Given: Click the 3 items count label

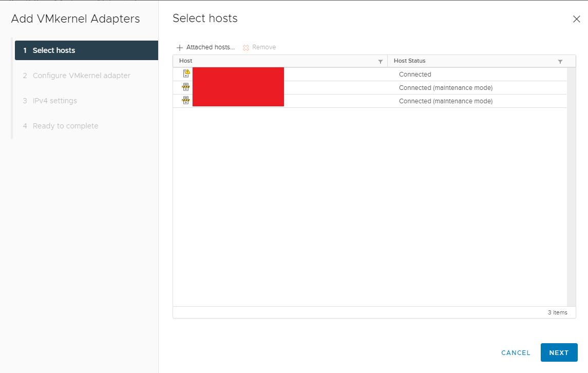Looking at the screenshot, I should tap(557, 312).
